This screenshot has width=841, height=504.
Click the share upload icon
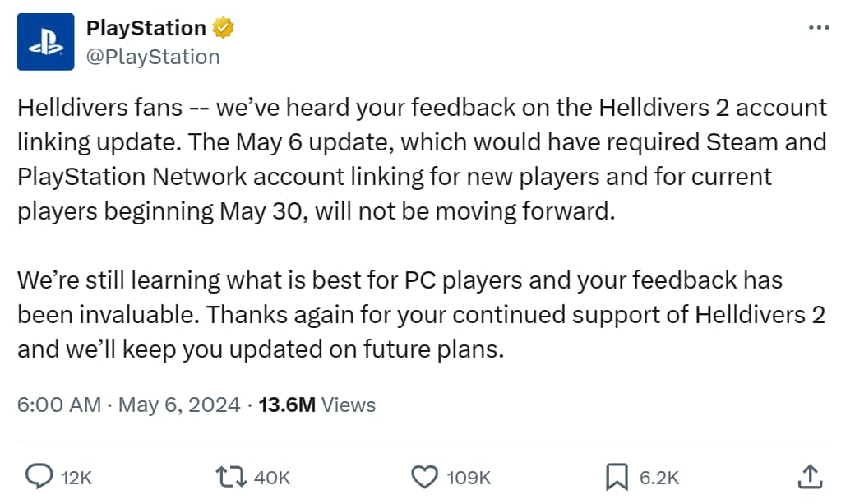coord(809,475)
